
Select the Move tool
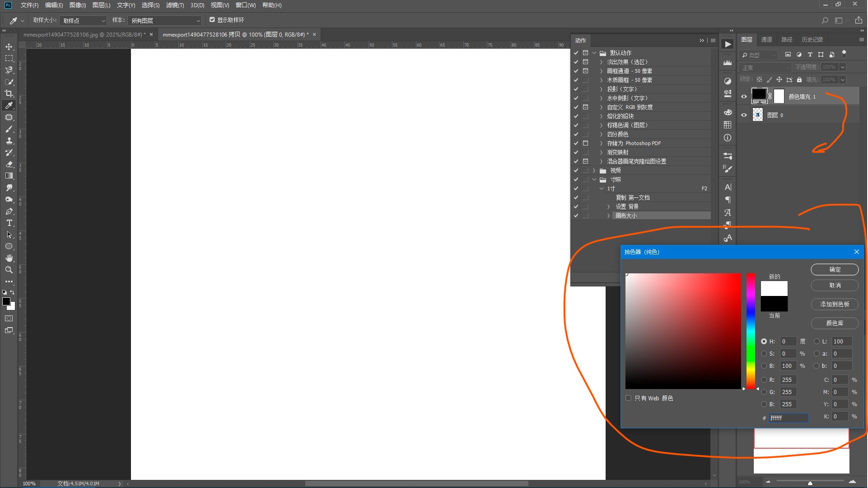click(x=9, y=47)
